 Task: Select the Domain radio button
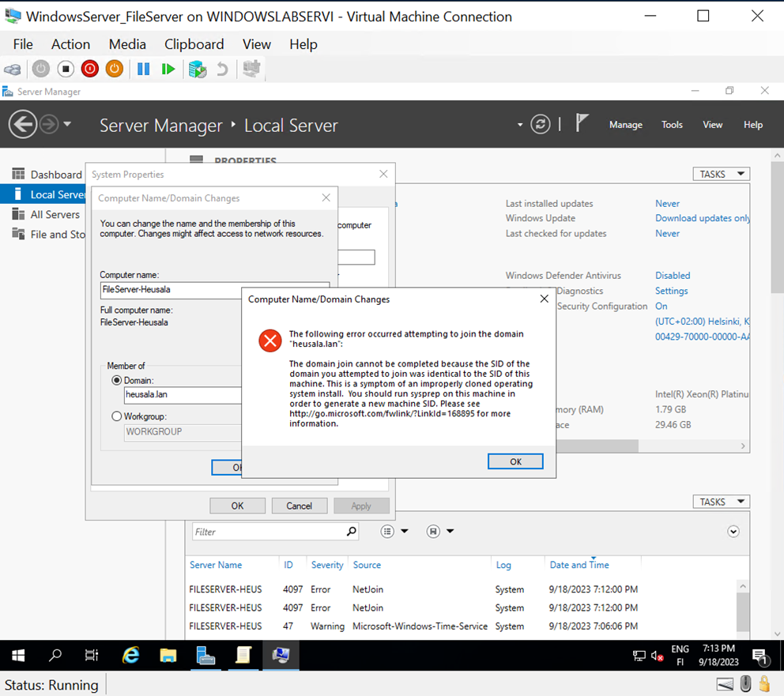[x=116, y=380]
